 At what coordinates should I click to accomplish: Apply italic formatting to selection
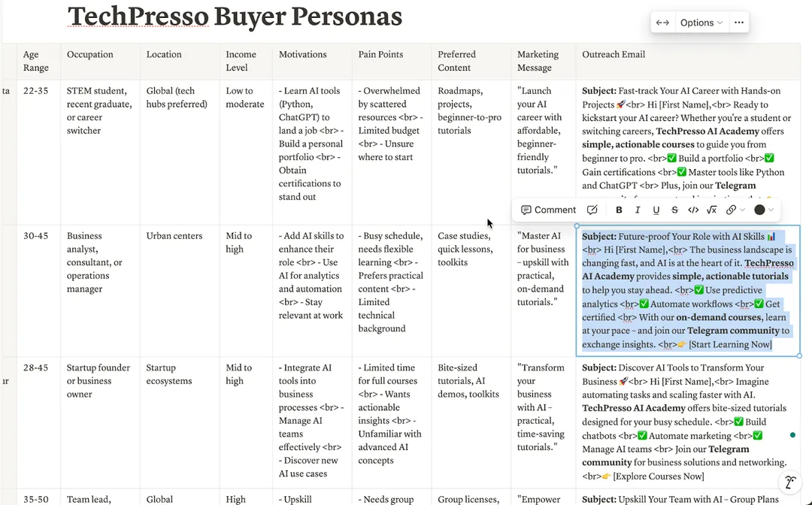click(x=638, y=210)
